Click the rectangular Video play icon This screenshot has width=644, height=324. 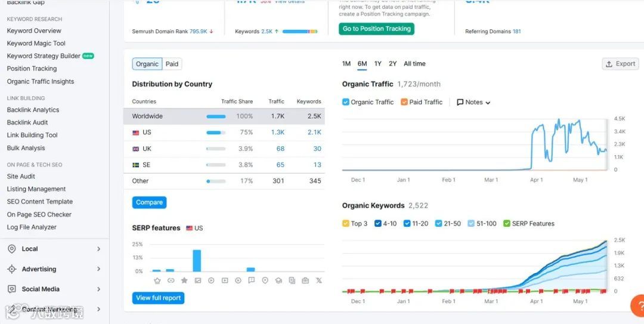click(225, 280)
